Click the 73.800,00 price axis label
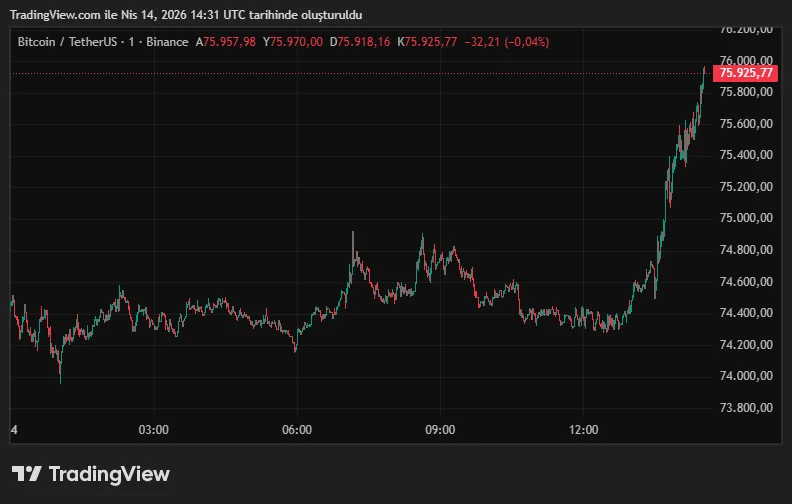 click(746, 408)
